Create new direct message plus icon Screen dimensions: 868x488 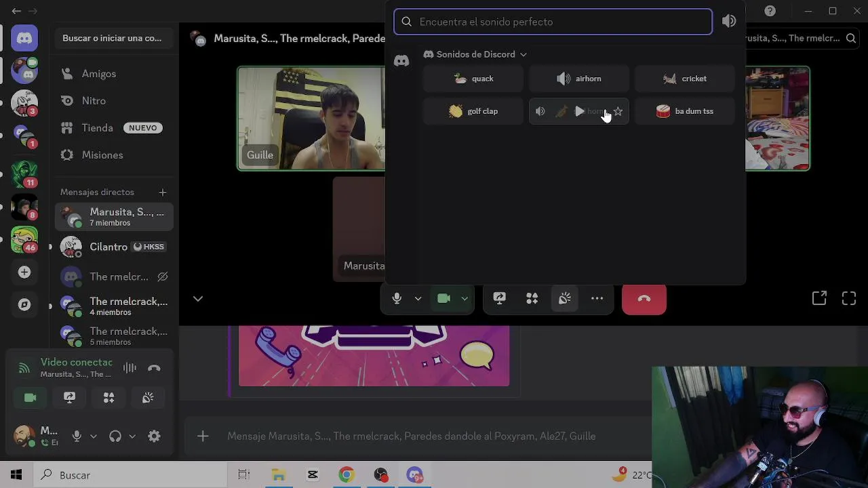click(x=162, y=192)
